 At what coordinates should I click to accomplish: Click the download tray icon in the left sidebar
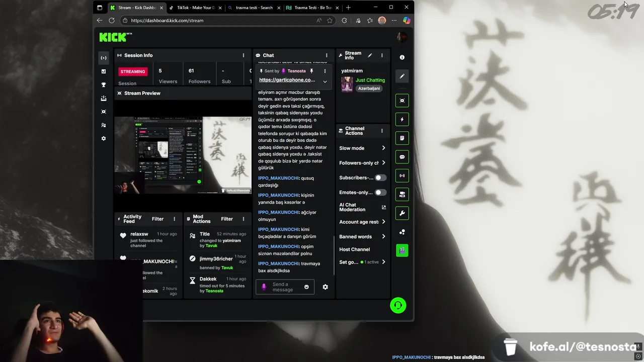click(x=104, y=99)
